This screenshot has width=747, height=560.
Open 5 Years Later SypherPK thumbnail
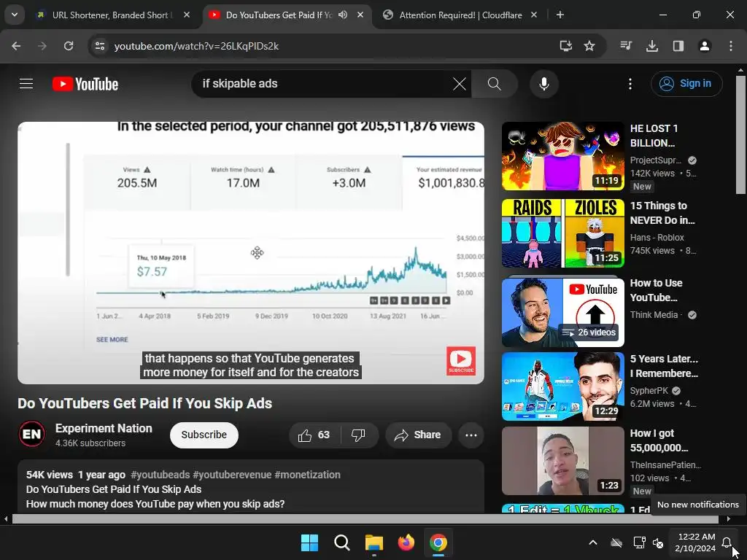tap(562, 386)
